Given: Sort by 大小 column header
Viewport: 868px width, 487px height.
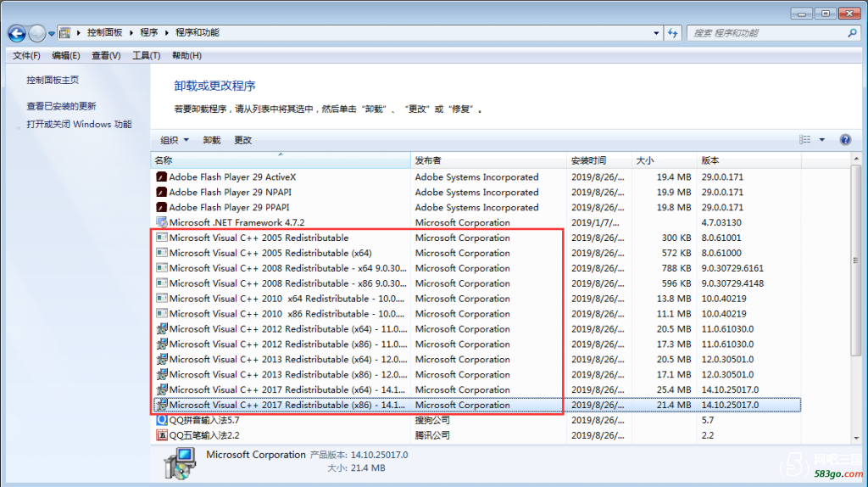Looking at the screenshot, I should coord(665,160).
